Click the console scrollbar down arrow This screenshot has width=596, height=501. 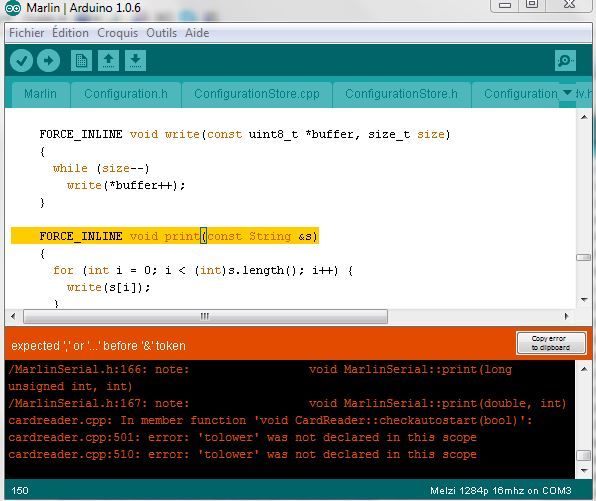tap(584, 471)
